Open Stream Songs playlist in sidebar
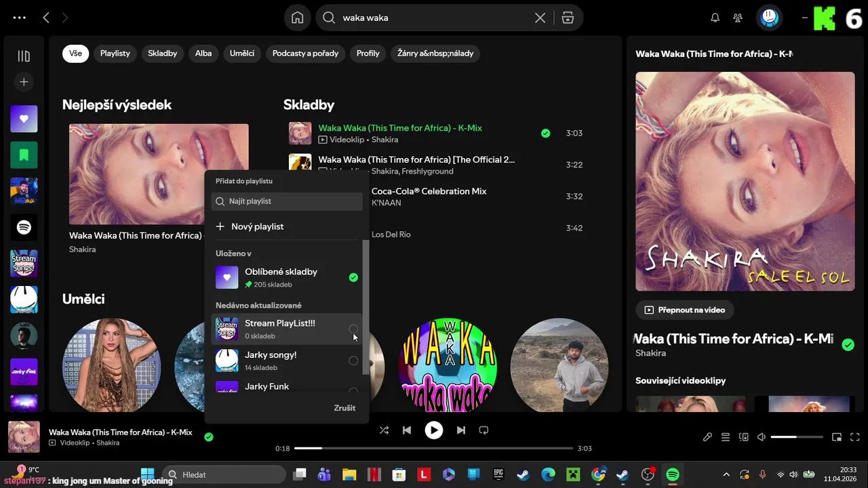Screen dimensions: 868x488 24,263
